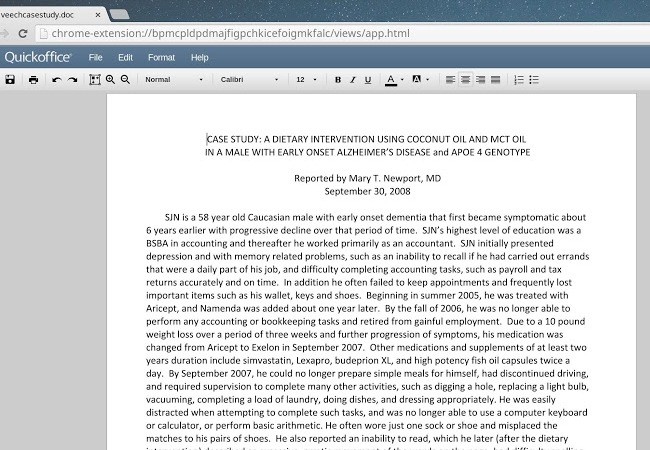The image size is (650, 450).
Task: Apply the text color A button
Action: pyautogui.click(x=390, y=80)
